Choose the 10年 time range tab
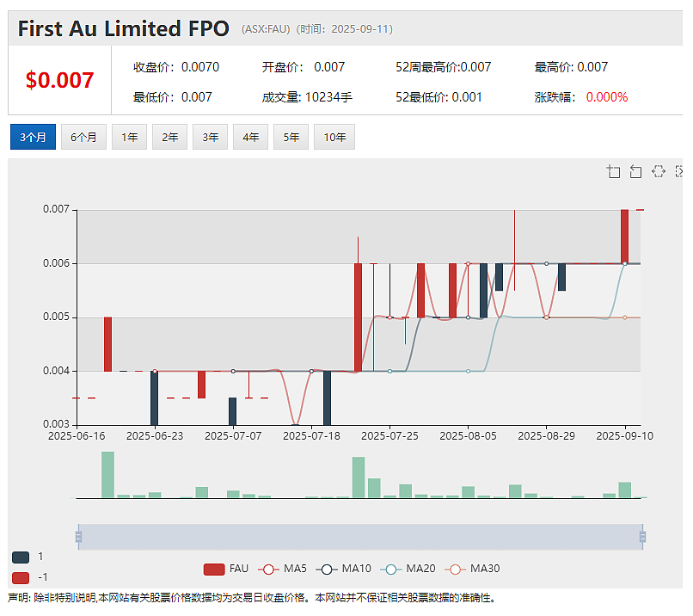 [334, 137]
